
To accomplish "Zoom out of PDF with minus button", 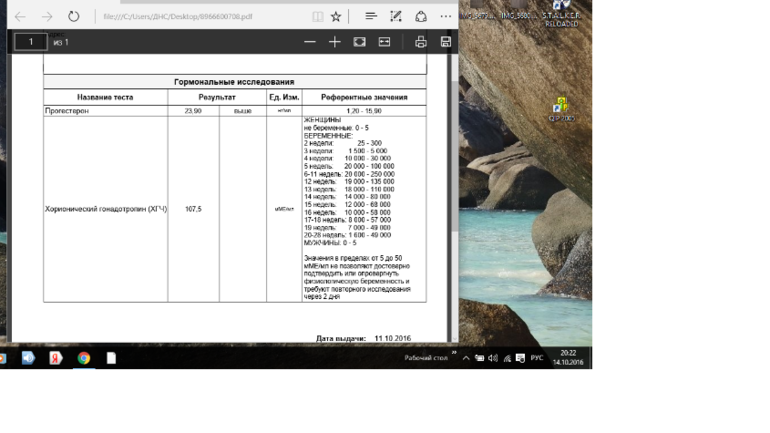I will [310, 42].
